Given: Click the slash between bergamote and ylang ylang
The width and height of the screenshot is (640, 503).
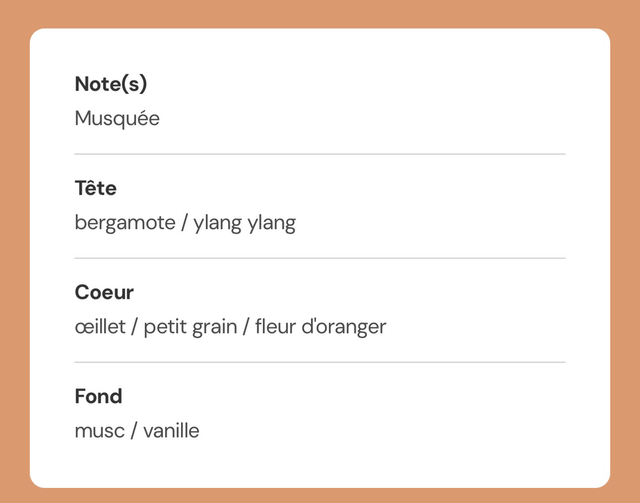Looking at the screenshot, I should (x=184, y=223).
